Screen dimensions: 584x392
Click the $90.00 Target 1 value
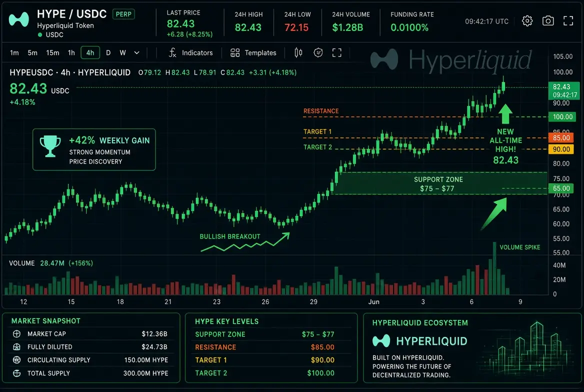click(x=322, y=360)
